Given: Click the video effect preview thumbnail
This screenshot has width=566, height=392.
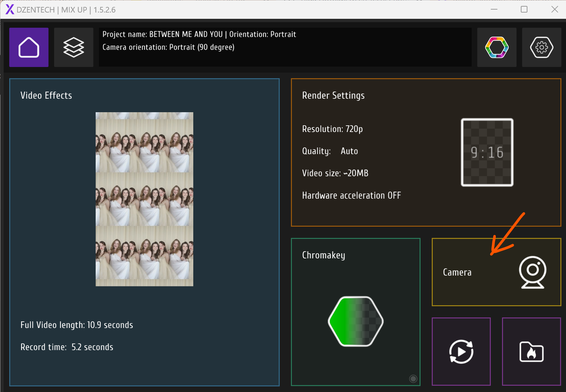Looking at the screenshot, I should (x=144, y=199).
